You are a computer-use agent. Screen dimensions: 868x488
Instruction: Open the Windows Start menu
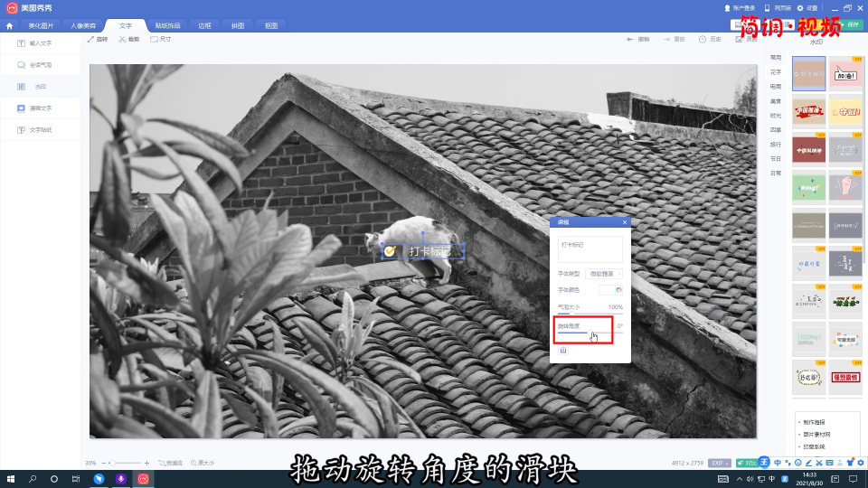click(10, 478)
